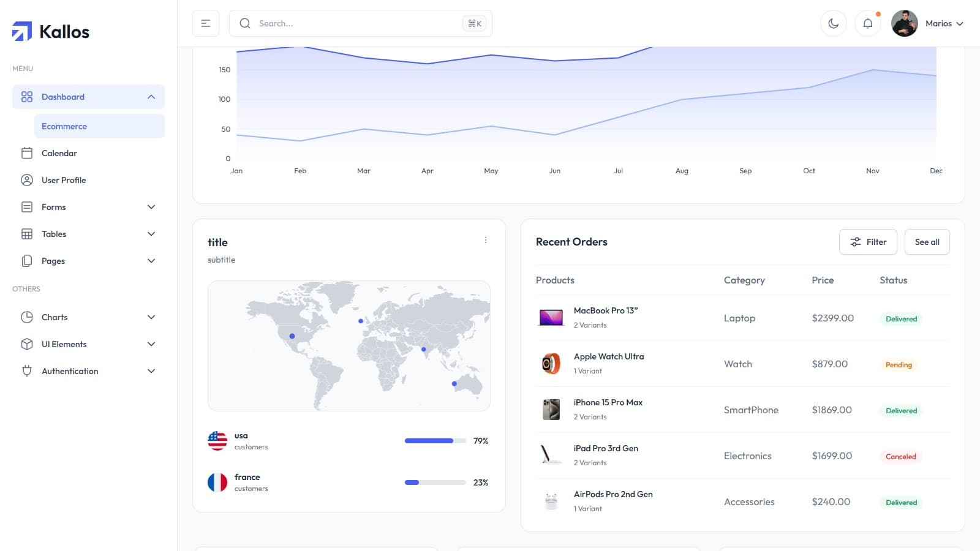
Task: Click the Forms list icon
Action: (27, 207)
